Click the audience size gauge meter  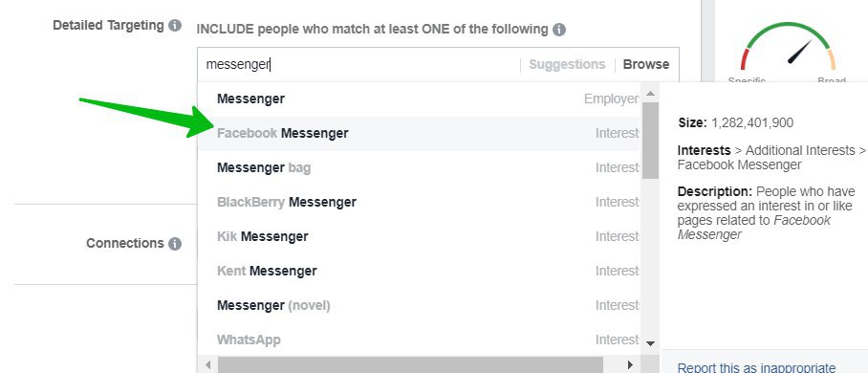789,47
